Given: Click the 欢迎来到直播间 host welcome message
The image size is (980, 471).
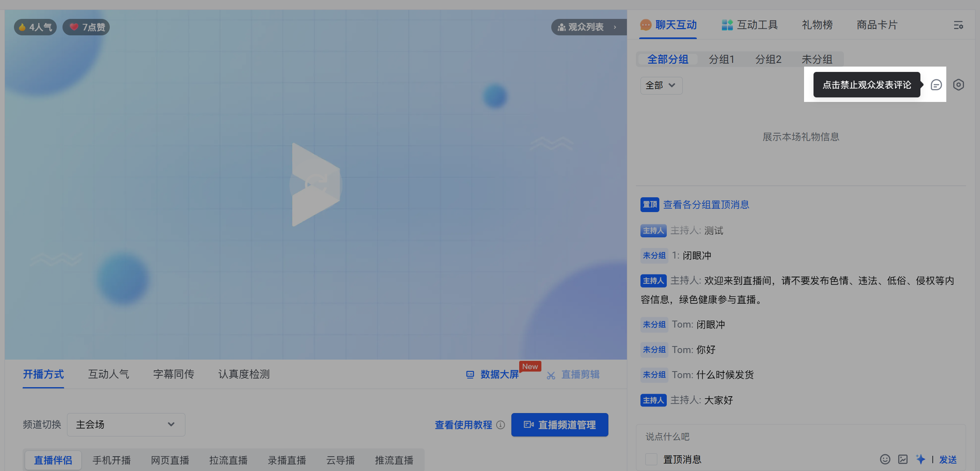Looking at the screenshot, I should tap(797, 290).
